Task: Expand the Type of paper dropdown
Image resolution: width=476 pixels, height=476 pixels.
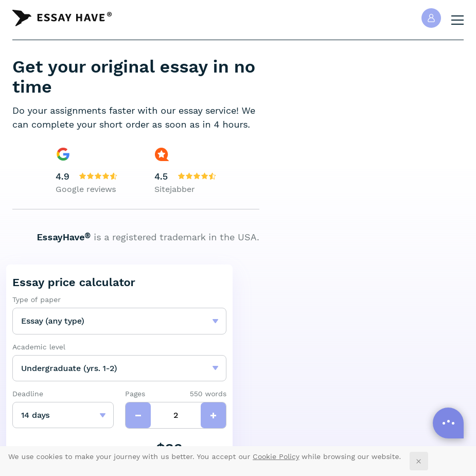Action: pyautogui.click(x=119, y=321)
